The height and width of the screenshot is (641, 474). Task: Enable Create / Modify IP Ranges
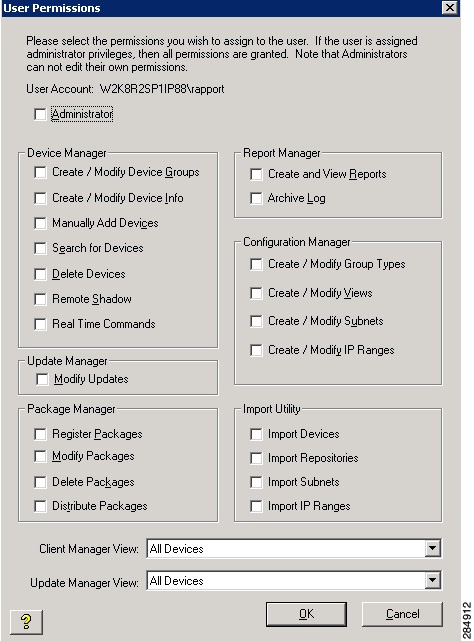tap(256, 350)
